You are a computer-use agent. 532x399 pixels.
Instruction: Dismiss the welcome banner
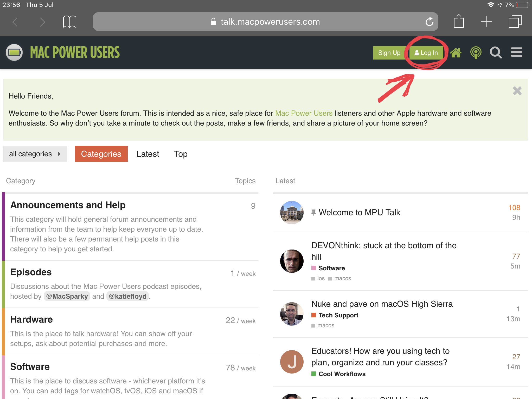517,91
